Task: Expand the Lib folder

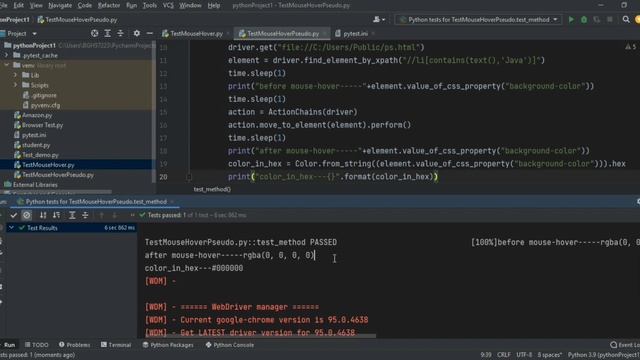Action: (16, 75)
